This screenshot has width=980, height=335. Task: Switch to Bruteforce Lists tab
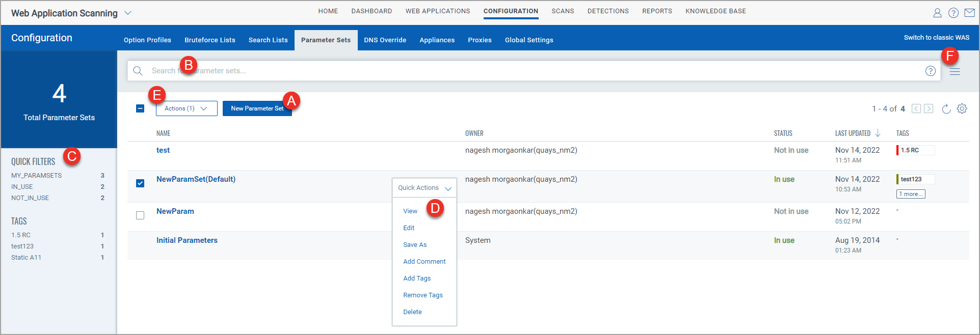point(210,40)
